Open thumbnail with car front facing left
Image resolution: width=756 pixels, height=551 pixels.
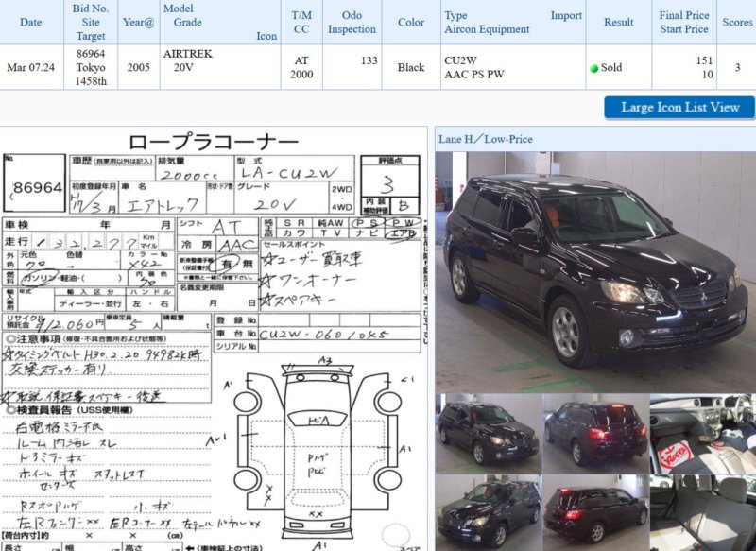click(x=488, y=511)
